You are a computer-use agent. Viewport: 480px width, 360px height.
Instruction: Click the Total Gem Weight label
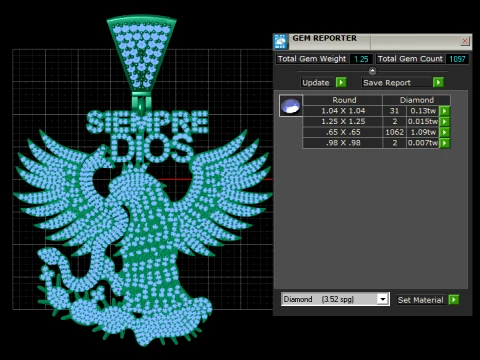tap(312, 59)
